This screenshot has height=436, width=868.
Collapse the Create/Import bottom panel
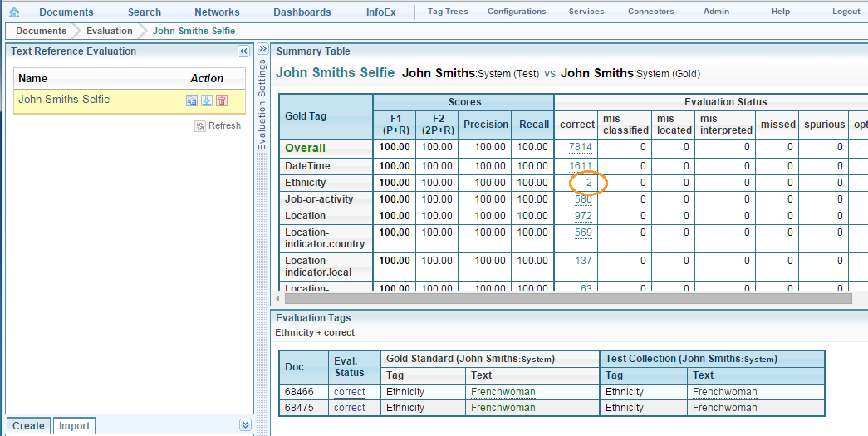coord(244,425)
